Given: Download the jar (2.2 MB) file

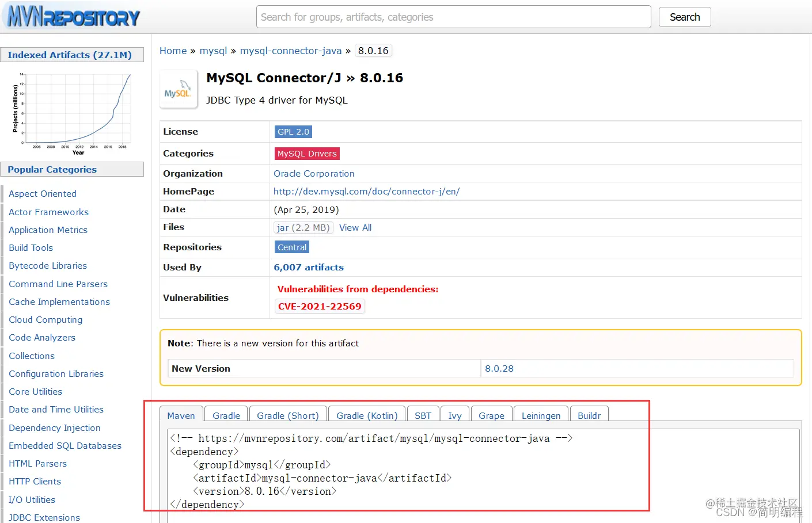Looking at the screenshot, I should pos(303,228).
